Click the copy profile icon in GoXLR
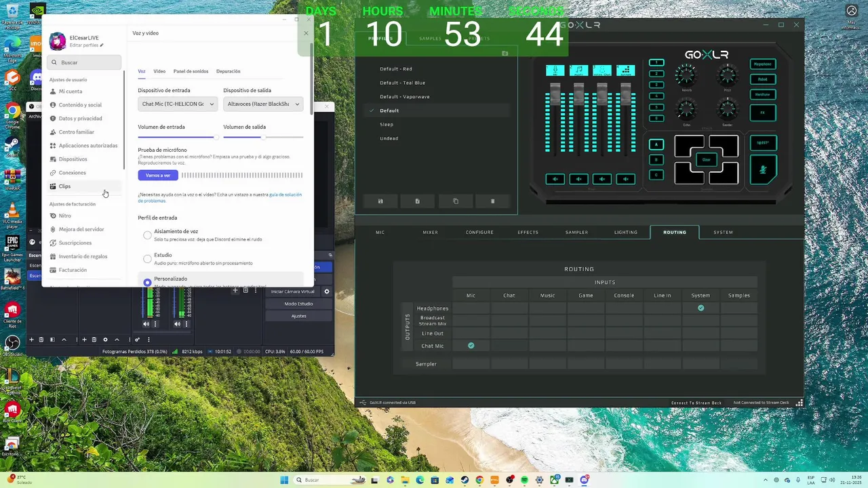The width and height of the screenshot is (868, 488). point(455,201)
